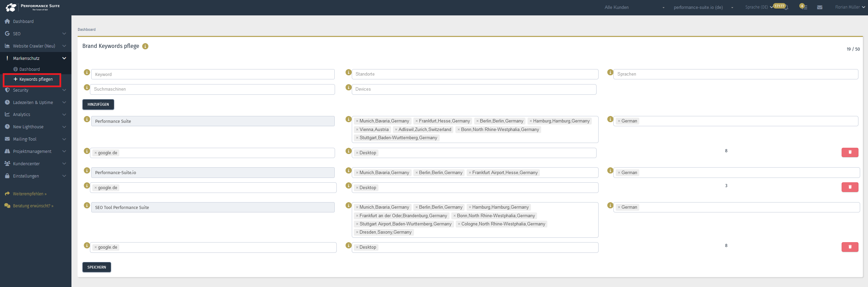Focus the empty Keyword input field

(213, 75)
